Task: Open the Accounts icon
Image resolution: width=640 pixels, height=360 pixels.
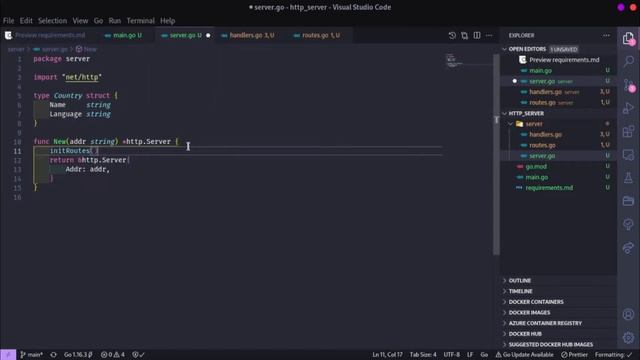Action: point(629,314)
